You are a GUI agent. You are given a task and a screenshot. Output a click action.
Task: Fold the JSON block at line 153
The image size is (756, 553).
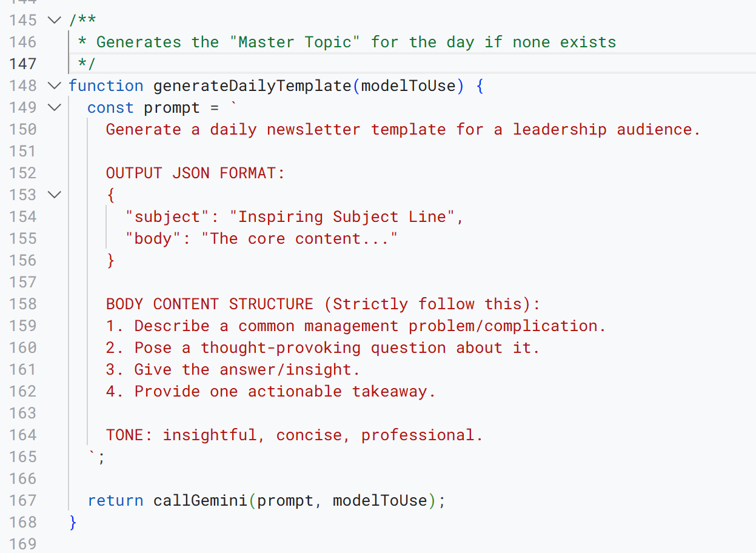(55, 195)
